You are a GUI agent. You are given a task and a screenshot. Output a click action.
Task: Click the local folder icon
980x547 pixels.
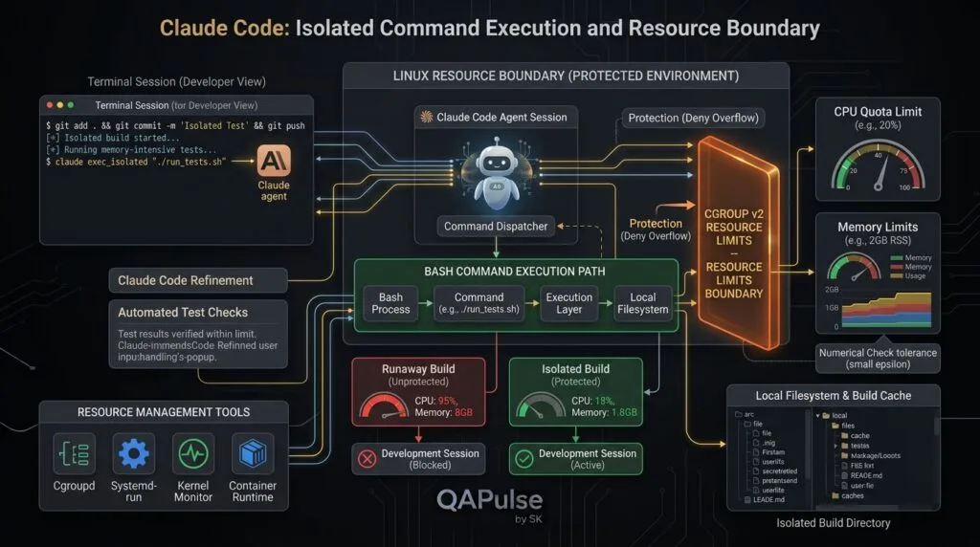(826, 416)
